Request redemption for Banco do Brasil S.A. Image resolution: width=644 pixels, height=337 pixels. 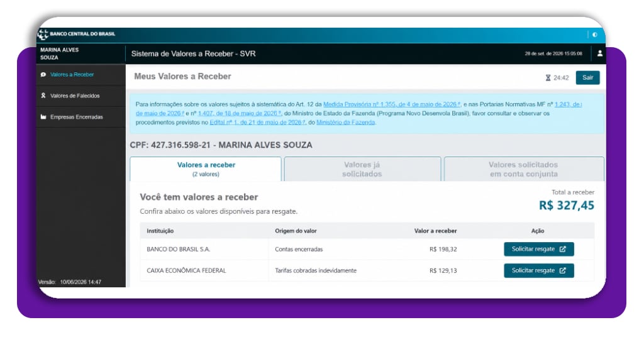coord(539,249)
